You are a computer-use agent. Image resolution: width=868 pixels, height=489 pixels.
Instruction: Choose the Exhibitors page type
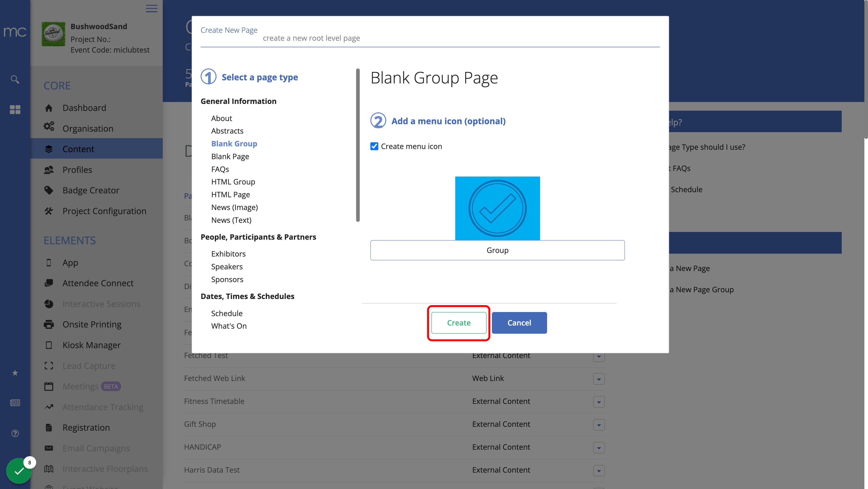pos(229,254)
